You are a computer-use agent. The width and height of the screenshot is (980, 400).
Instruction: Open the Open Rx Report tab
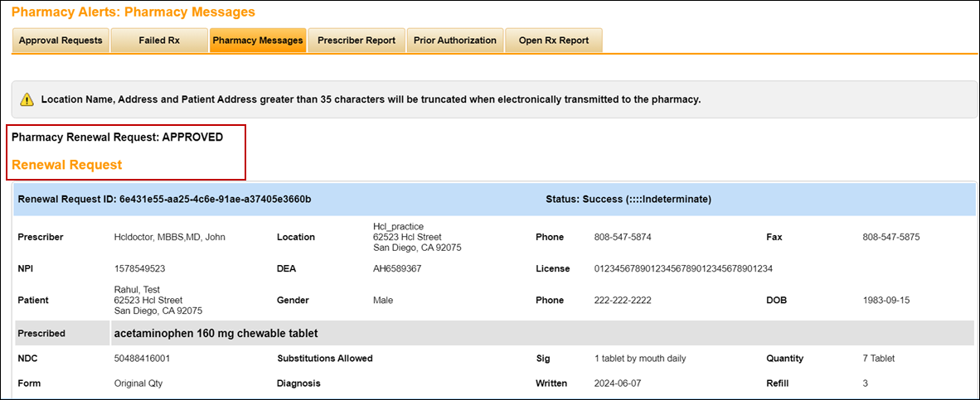pos(554,40)
